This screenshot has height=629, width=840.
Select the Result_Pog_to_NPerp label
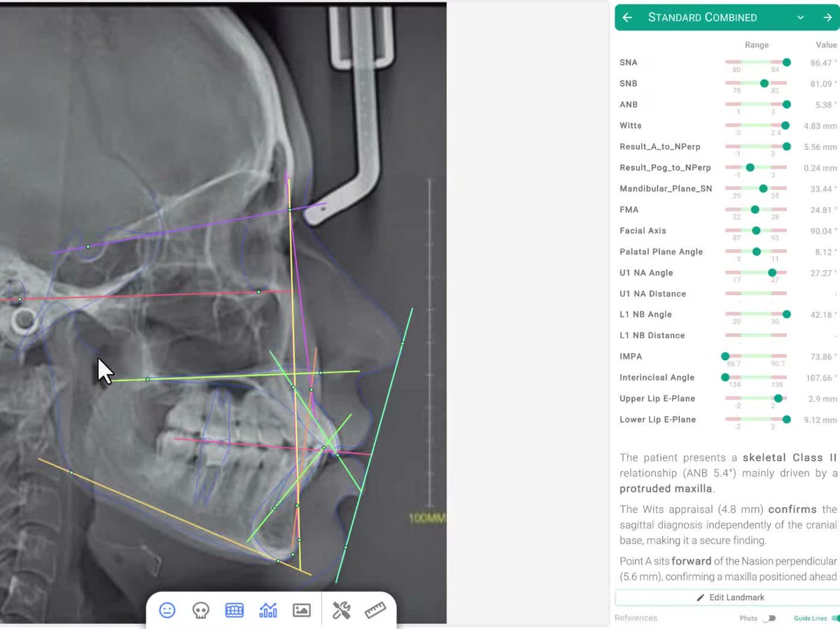click(x=665, y=167)
